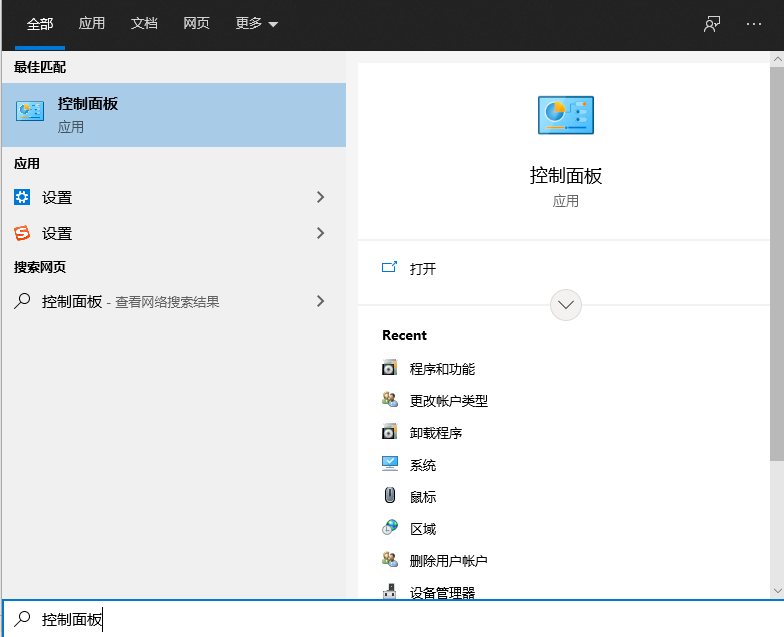
Task: Open 程序和功能 recent item icon
Action: pos(390,368)
